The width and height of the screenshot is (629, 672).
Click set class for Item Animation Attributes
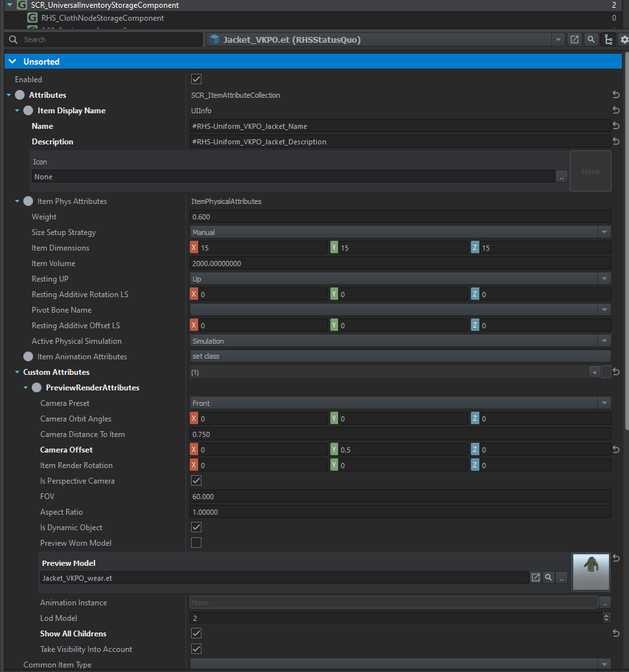coord(400,357)
